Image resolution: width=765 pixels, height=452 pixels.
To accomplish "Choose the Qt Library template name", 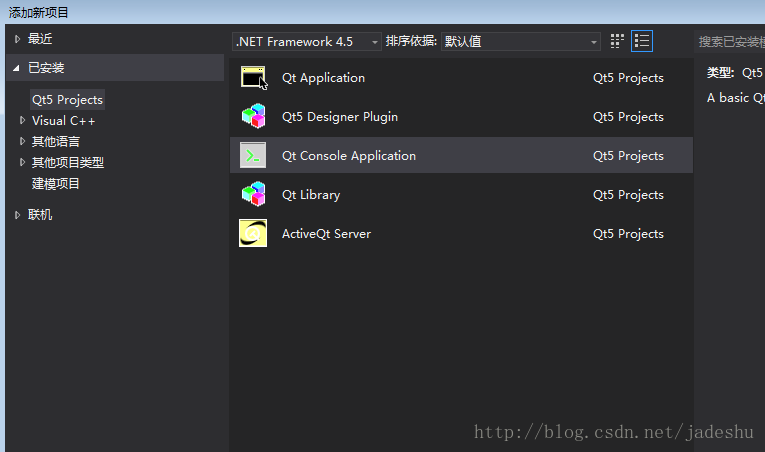I will (311, 195).
